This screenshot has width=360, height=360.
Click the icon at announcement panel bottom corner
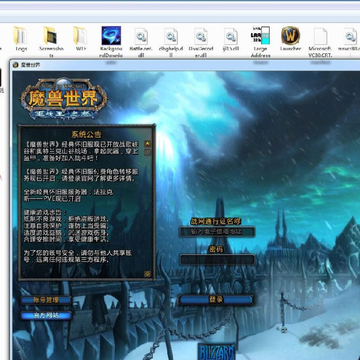pos(147,274)
